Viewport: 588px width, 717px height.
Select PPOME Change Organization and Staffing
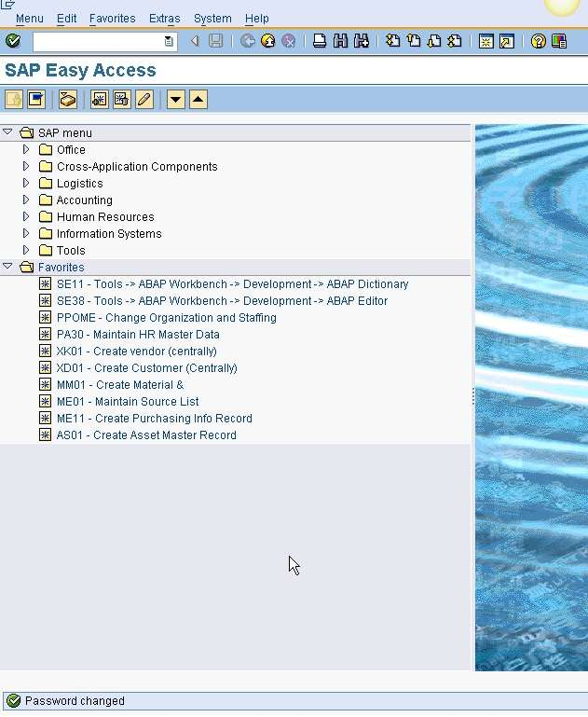[166, 317]
